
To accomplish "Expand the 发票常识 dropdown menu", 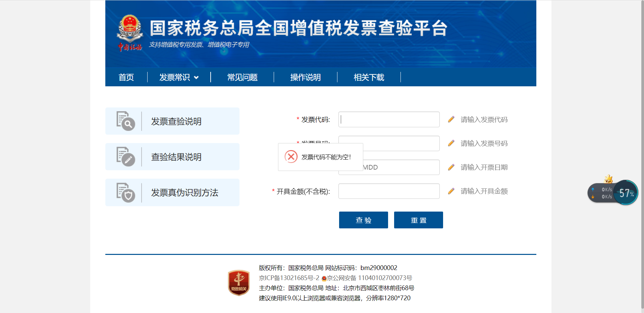I will point(179,78).
